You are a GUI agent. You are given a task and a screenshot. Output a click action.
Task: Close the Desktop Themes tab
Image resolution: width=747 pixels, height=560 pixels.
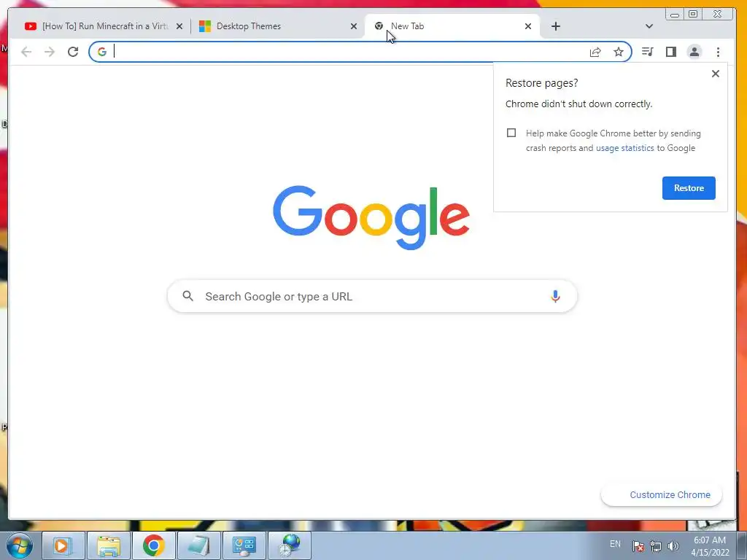[x=354, y=26]
